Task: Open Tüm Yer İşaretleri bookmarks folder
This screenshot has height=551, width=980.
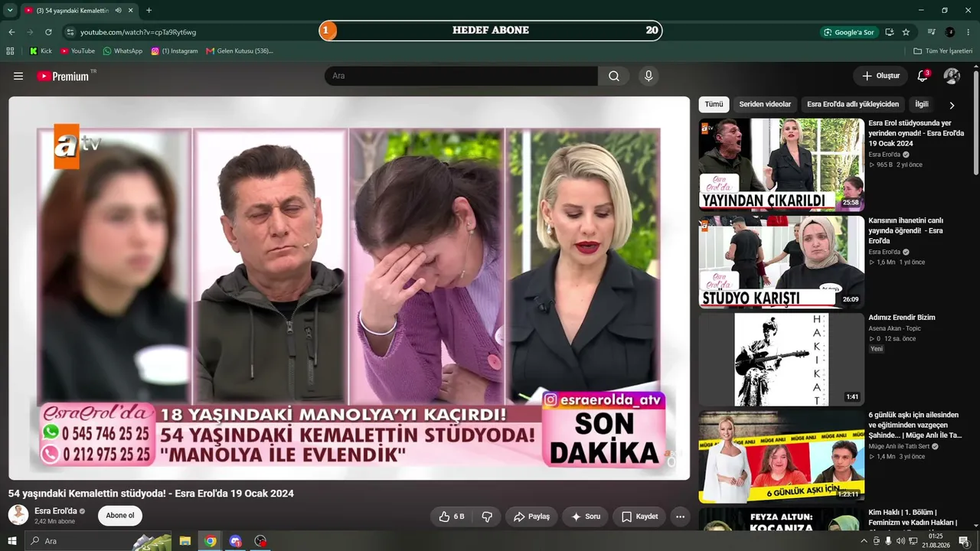Action: tap(942, 51)
